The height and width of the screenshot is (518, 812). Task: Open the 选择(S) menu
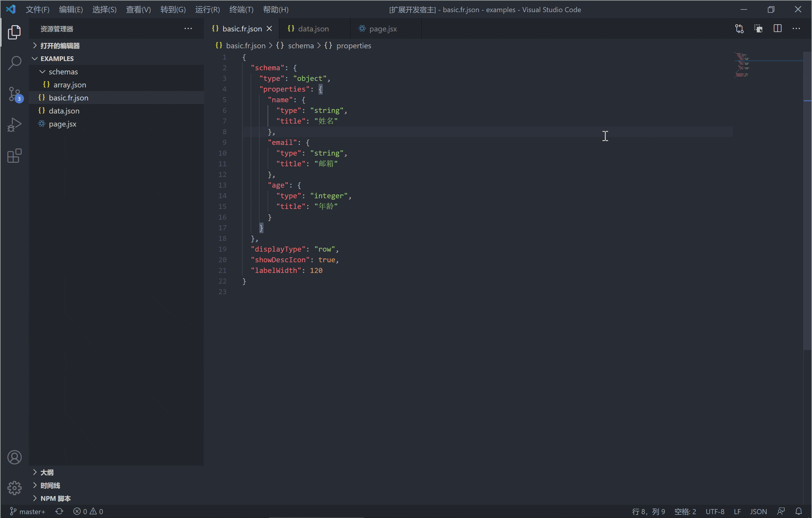pyautogui.click(x=104, y=9)
